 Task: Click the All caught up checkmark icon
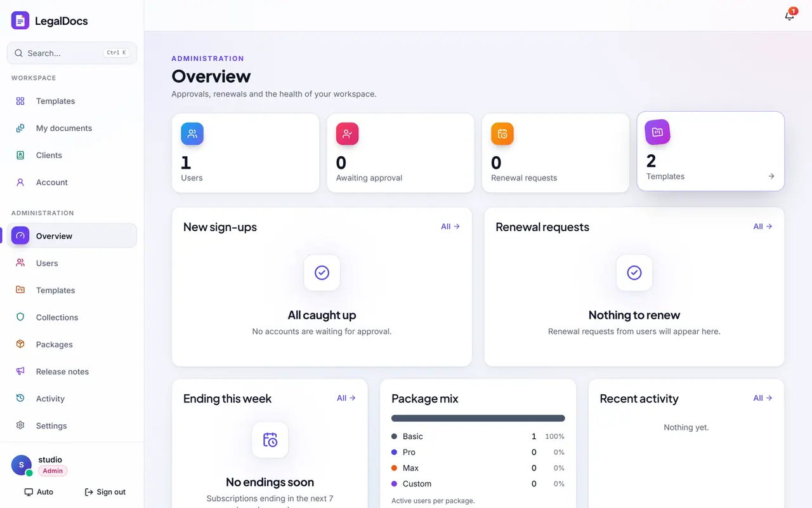(x=322, y=273)
